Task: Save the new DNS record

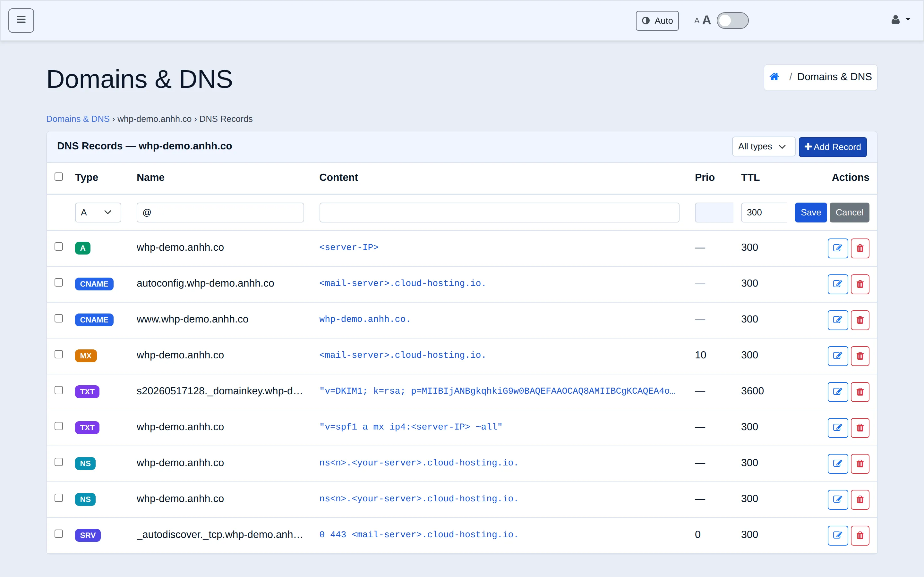Action: tap(811, 212)
